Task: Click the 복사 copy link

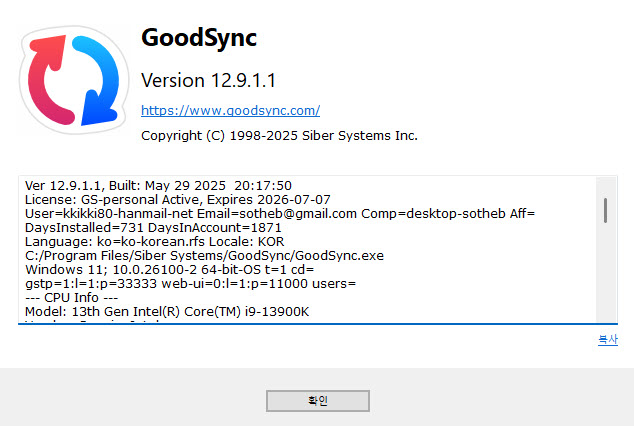Action: pyautogui.click(x=608, y=340)
